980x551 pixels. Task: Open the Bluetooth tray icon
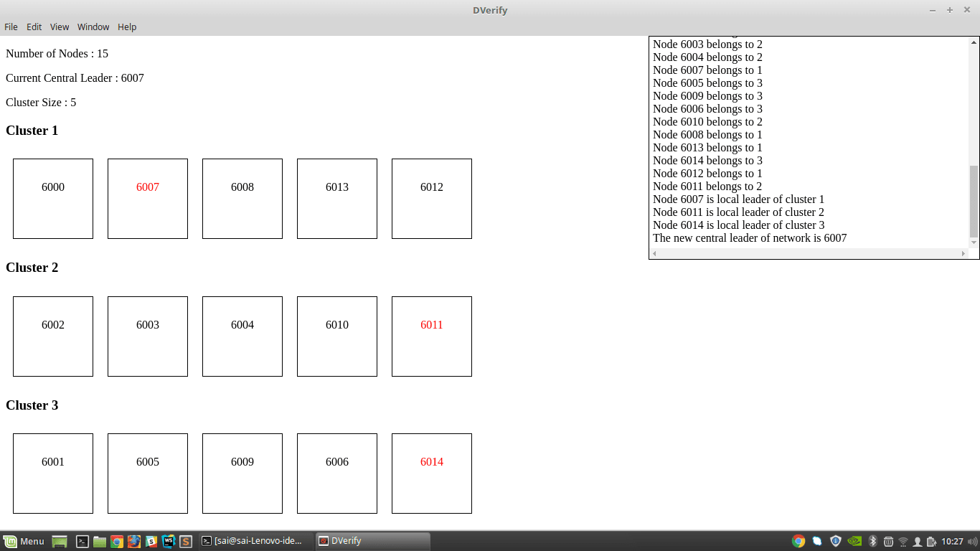tap(873, 541)
